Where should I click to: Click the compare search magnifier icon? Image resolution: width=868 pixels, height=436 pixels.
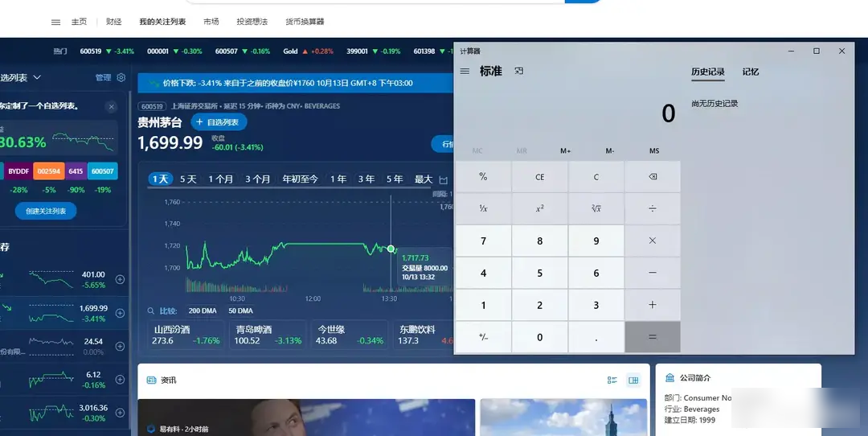pyautogui.click(x=151, y=311)
